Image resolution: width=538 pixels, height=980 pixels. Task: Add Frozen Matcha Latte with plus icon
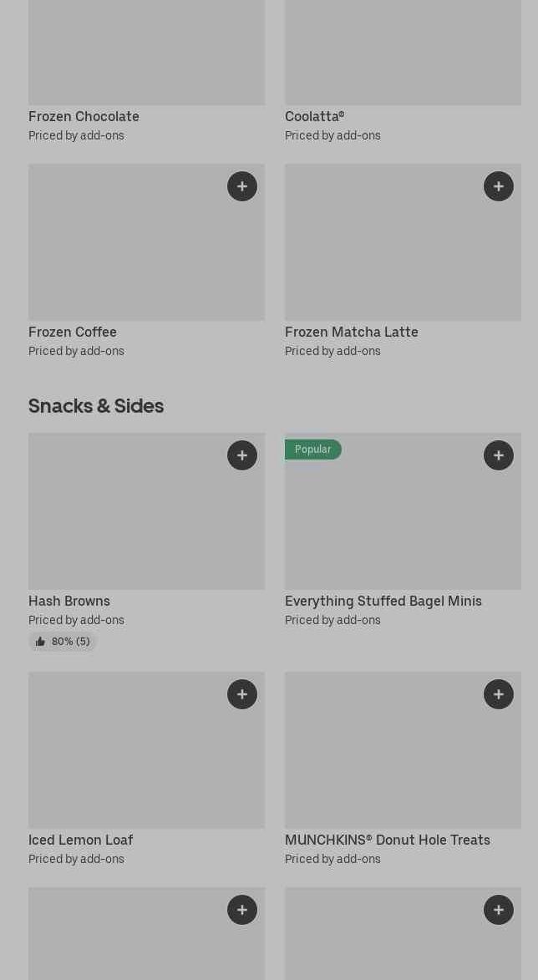point(499,186)
